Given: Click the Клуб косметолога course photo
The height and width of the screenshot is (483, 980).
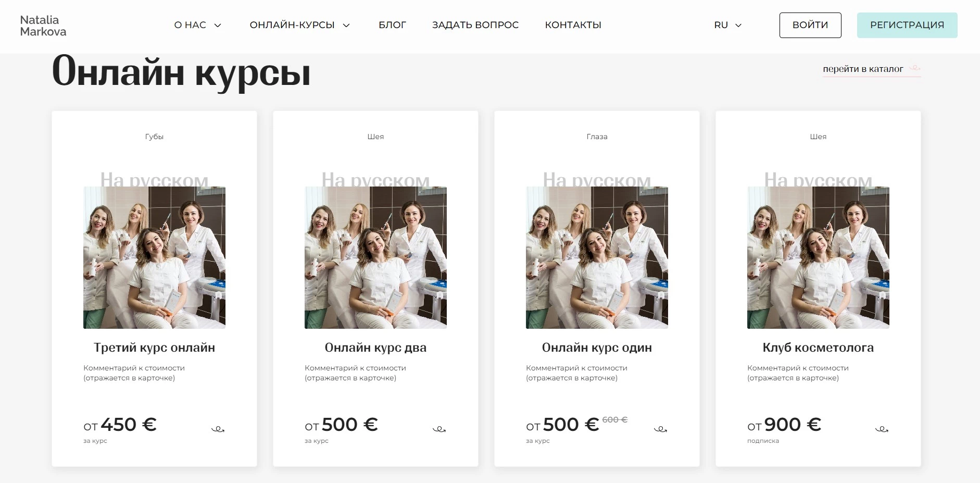Looking at the screenshot, I should (x=818, y=257).
